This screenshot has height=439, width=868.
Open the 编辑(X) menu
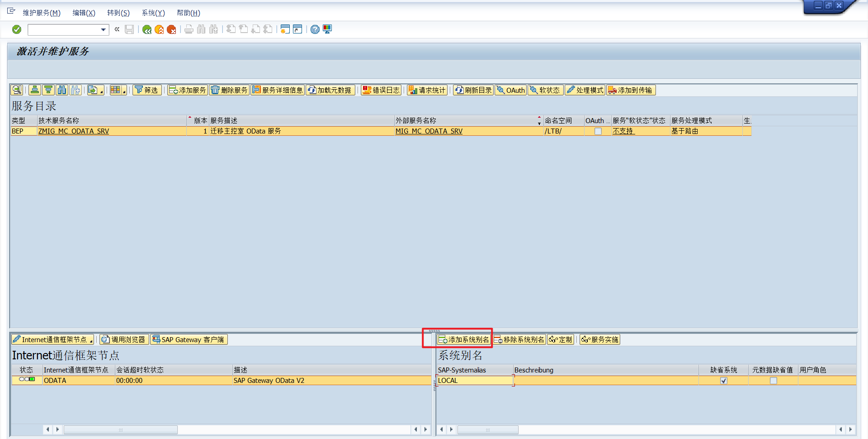pos(84,13)
